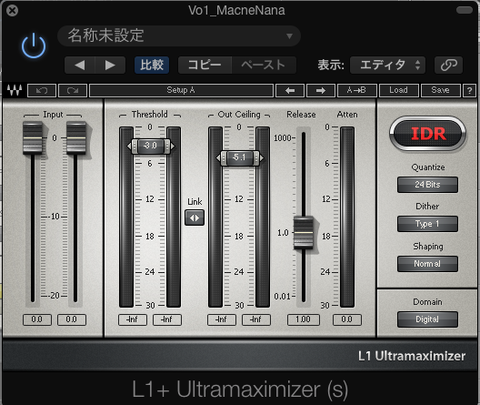
Task: Click the Waves logo icon
Action: click(15, 90)
